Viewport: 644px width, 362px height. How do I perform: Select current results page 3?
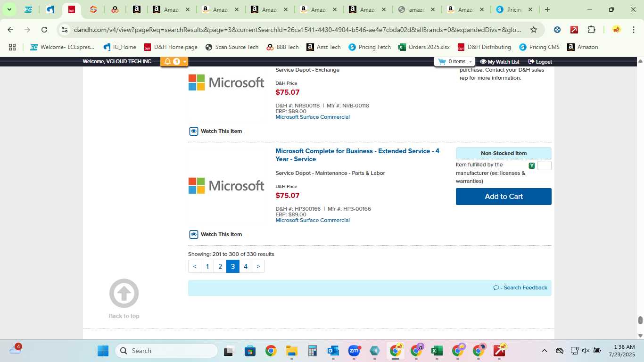point(233,266)
